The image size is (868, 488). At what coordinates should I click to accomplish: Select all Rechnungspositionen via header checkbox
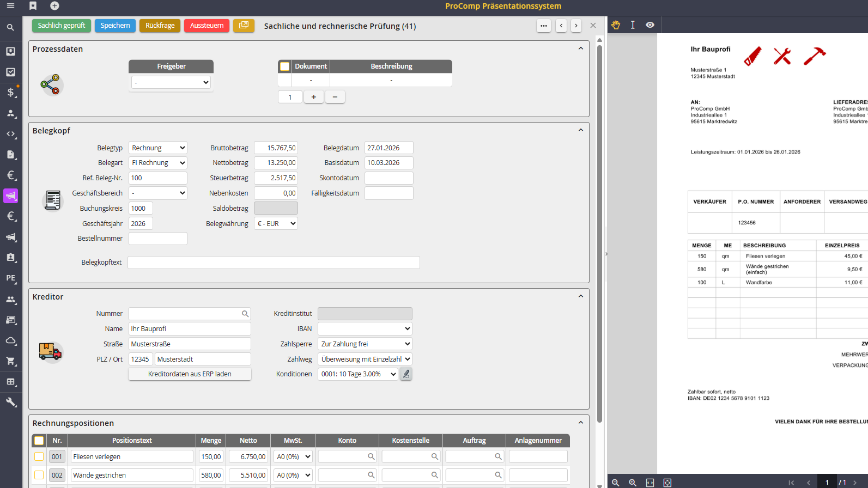[39, 441]
